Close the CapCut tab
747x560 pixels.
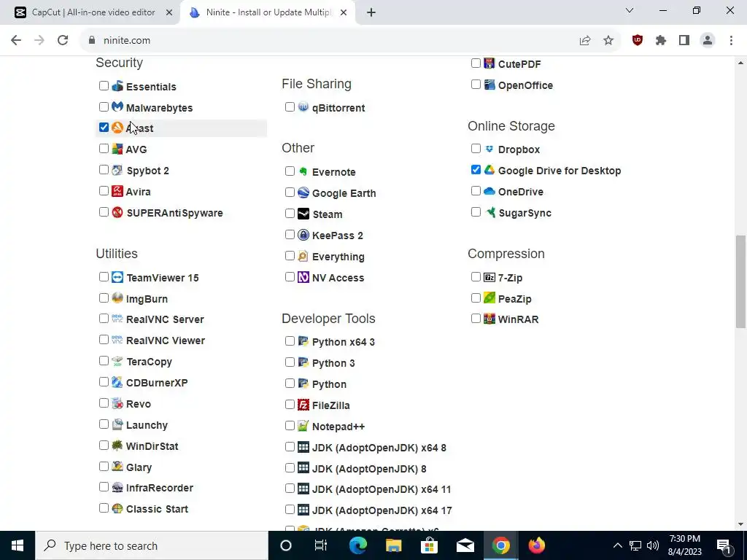pos(169,13)
